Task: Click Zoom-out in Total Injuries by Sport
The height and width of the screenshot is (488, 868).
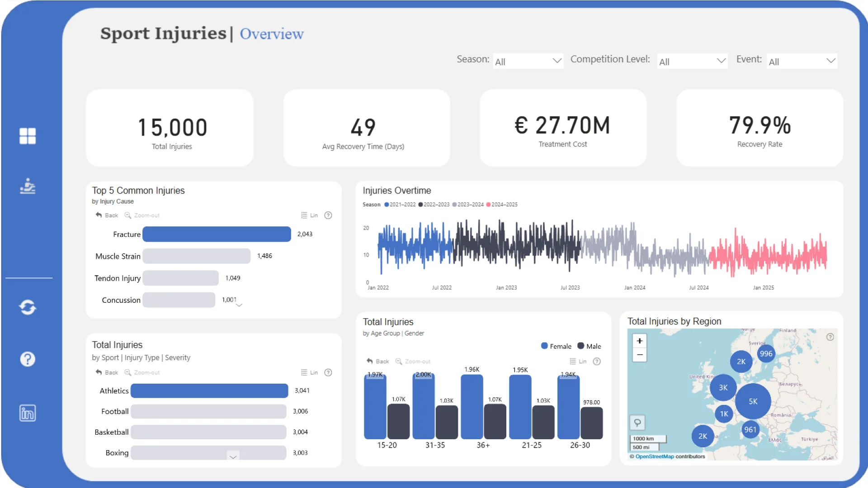Action: (142, 372)
